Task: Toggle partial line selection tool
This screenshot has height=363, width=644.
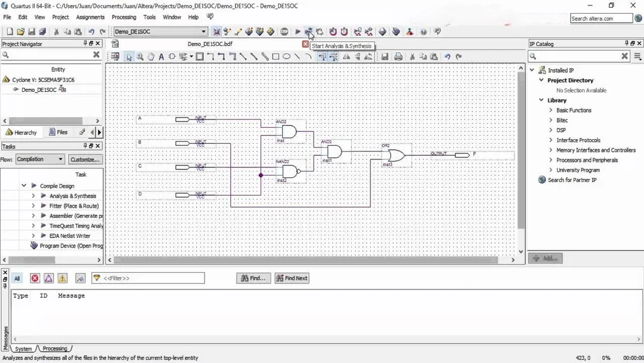Action: 333,57
